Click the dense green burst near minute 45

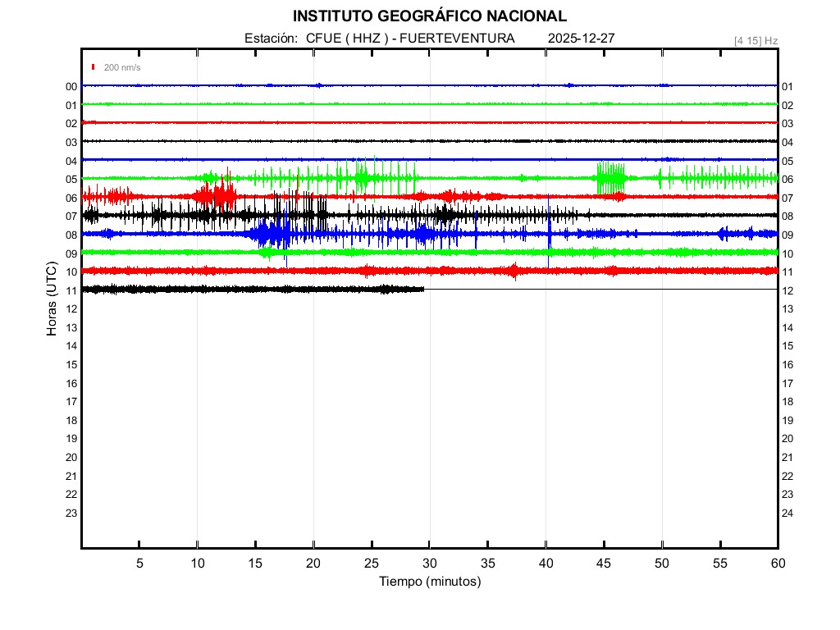point(611,178)
